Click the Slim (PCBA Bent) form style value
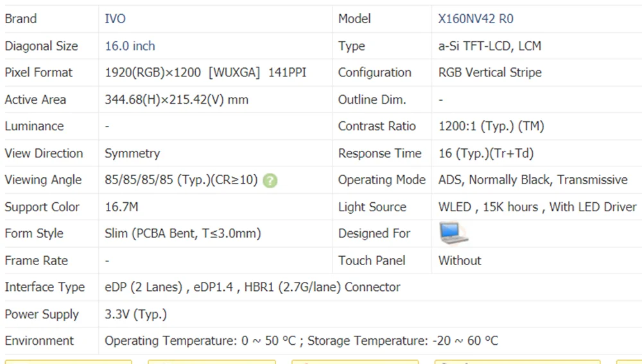The height and width of the screenshot is (364, 642). 182,234
